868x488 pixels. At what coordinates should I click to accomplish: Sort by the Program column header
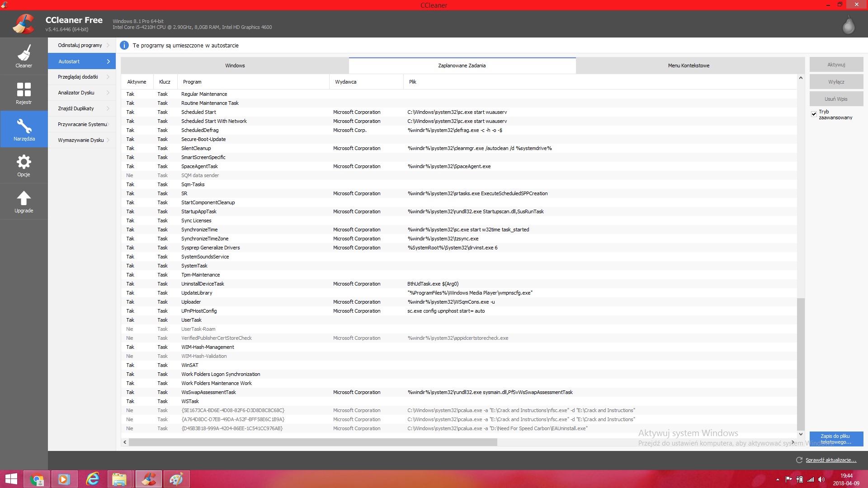click(x=253, y=82)
